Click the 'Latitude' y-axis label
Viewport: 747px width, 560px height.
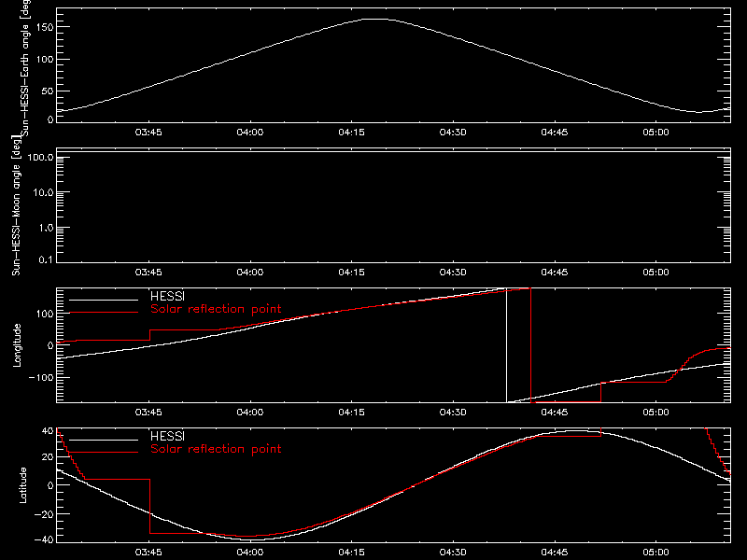22,485
